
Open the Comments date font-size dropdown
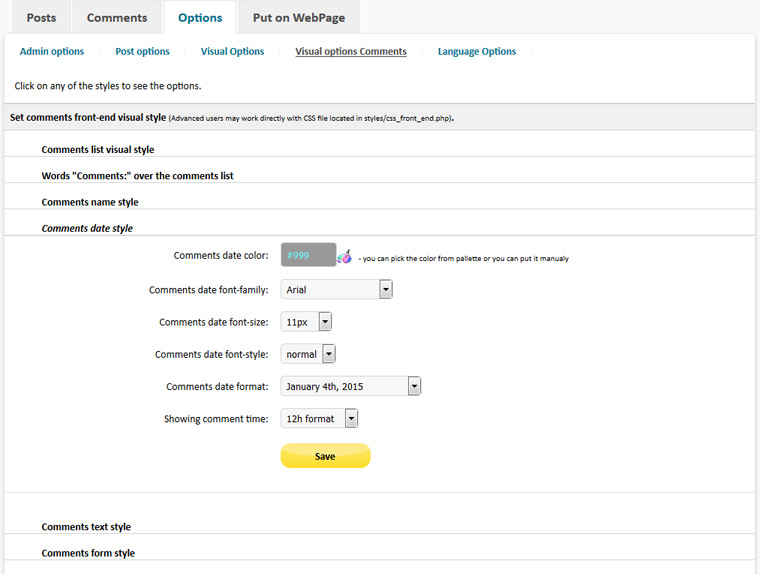306,321
